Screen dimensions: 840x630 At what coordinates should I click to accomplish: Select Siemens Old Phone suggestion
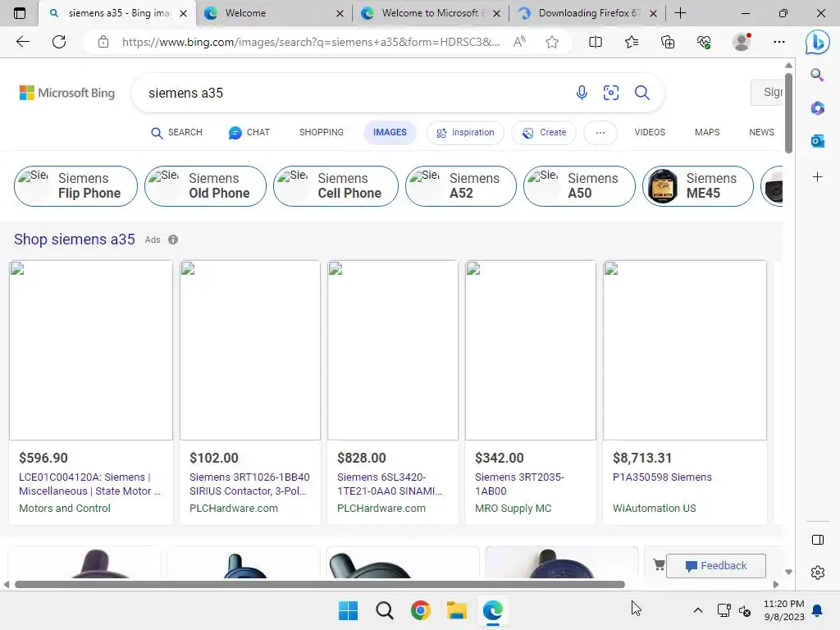205,186
